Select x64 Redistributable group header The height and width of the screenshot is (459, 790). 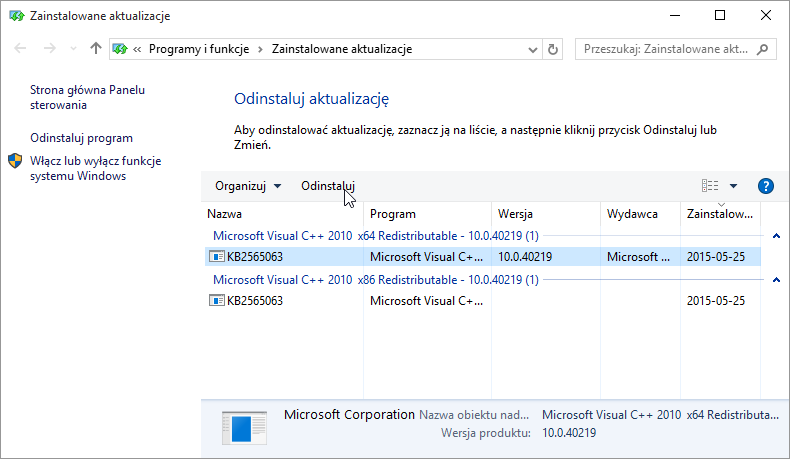(x=376, y=236)
